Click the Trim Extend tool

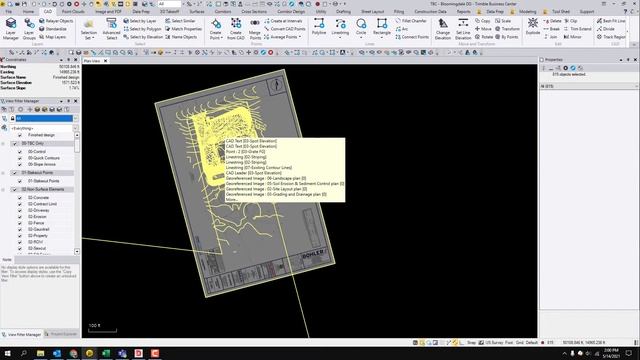(577, 29)
